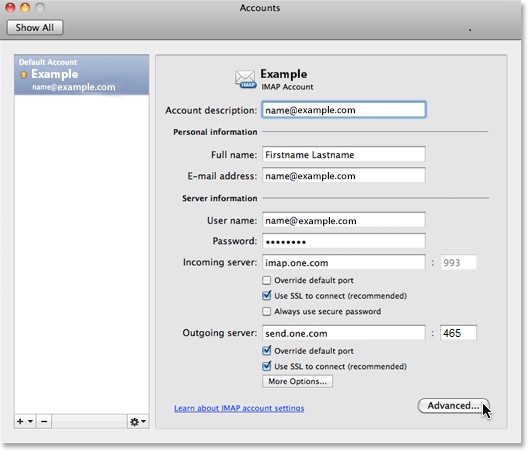Click the Show All button
This screenshot has width=528, height=451.
pyautogui.click(x=35, y=27)
